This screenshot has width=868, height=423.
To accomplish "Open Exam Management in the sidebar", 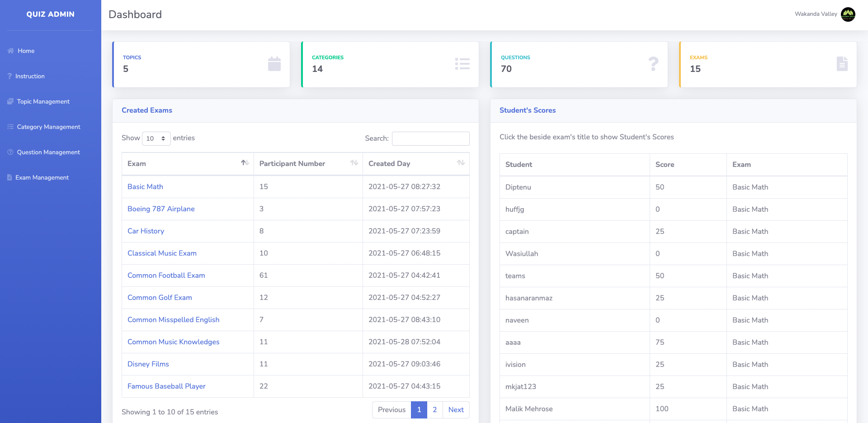I will 42,177.
